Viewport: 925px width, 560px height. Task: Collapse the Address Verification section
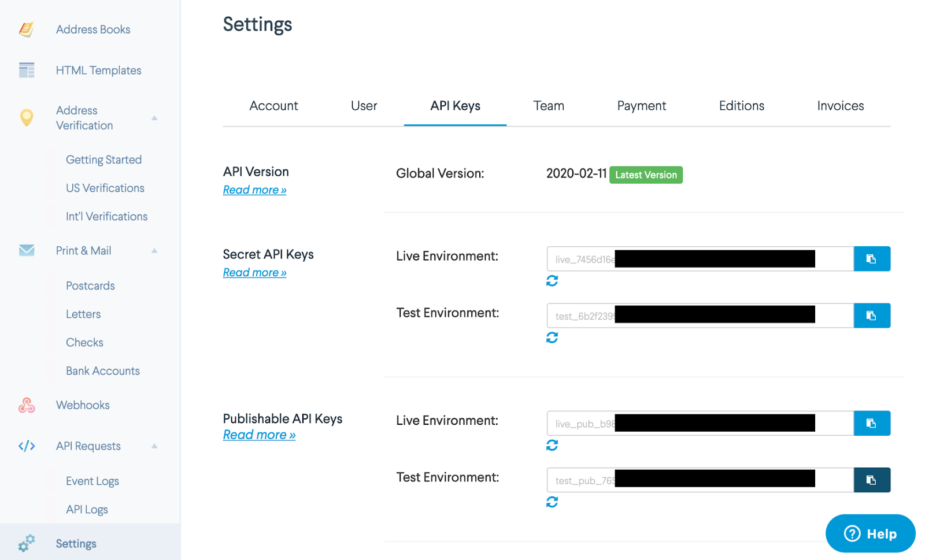coord(154,118)
